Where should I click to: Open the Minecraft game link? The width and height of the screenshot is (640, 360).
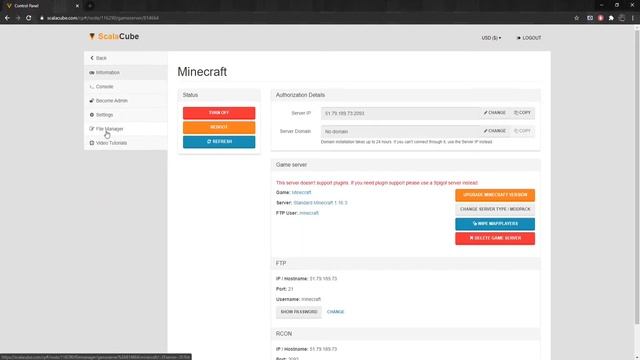coord(301,192)
